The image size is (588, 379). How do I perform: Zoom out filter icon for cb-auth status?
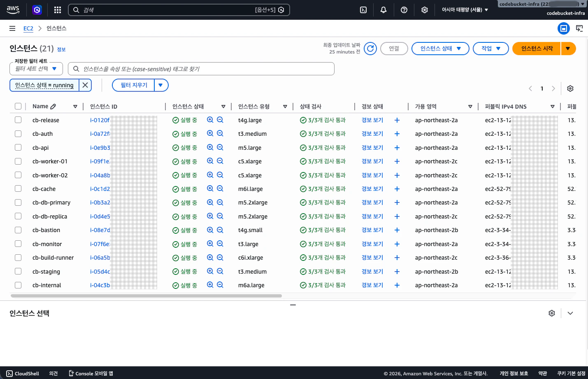coord(220,134)
